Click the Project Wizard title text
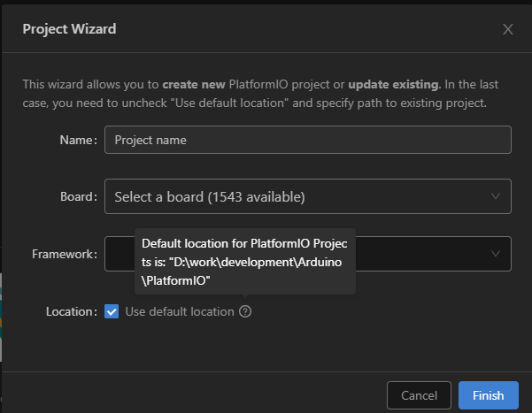 (69, 29)
